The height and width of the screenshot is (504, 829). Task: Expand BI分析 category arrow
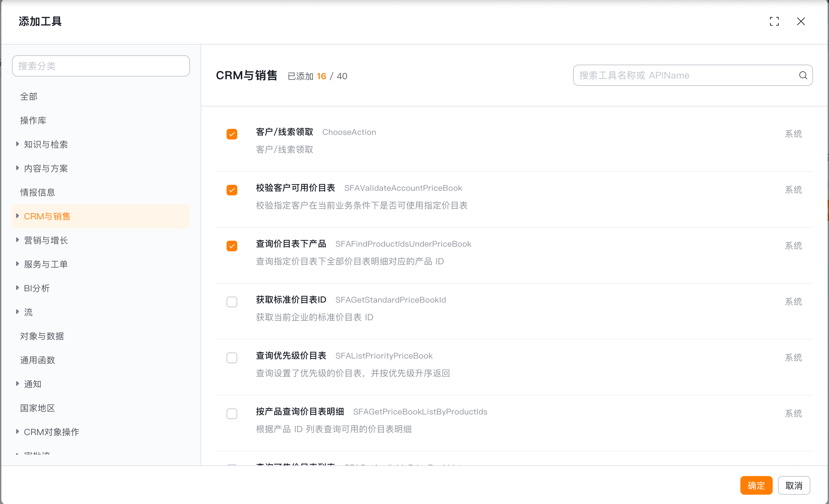pos(18,288)
